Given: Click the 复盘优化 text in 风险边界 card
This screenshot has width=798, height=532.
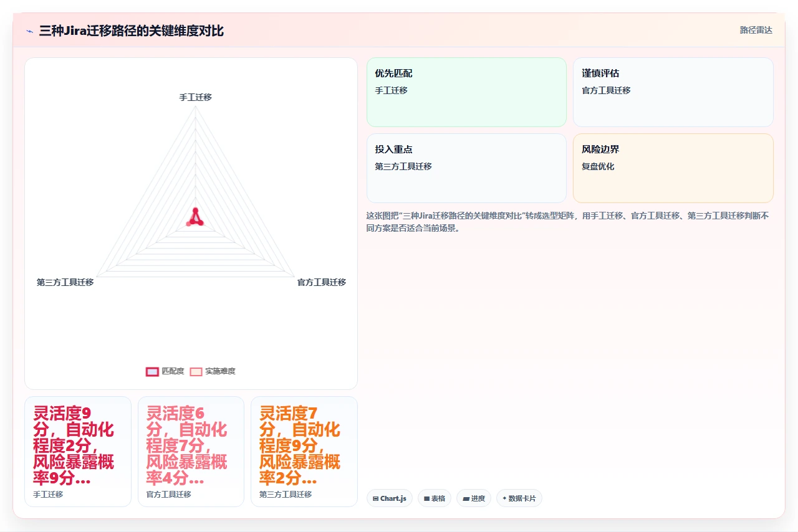Looking at the screenshot, I should pyautogui.click(x=598, y=166).
